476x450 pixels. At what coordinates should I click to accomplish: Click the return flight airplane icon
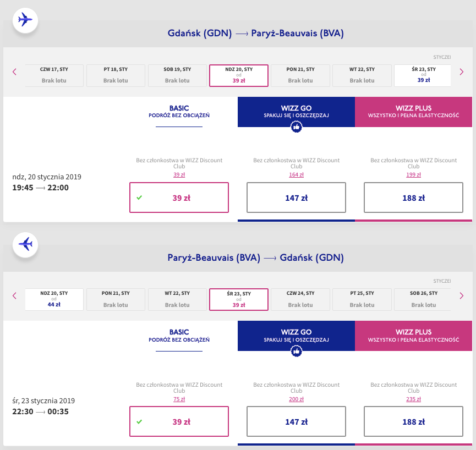25,243
